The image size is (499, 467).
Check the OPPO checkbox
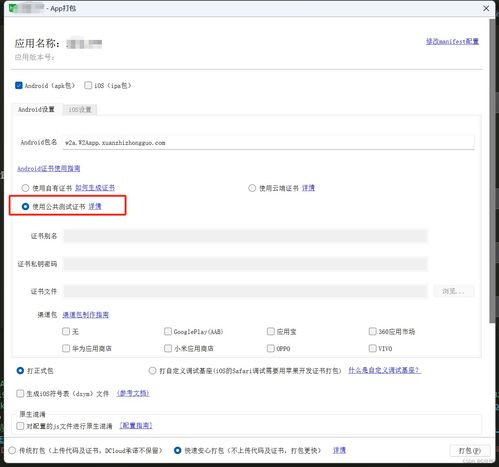click(271, 348)
